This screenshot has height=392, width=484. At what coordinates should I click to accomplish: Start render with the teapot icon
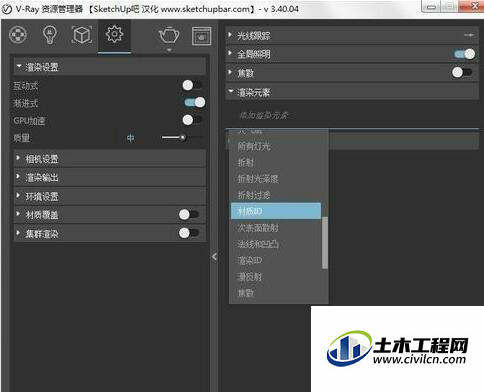(x=169, y=35)
